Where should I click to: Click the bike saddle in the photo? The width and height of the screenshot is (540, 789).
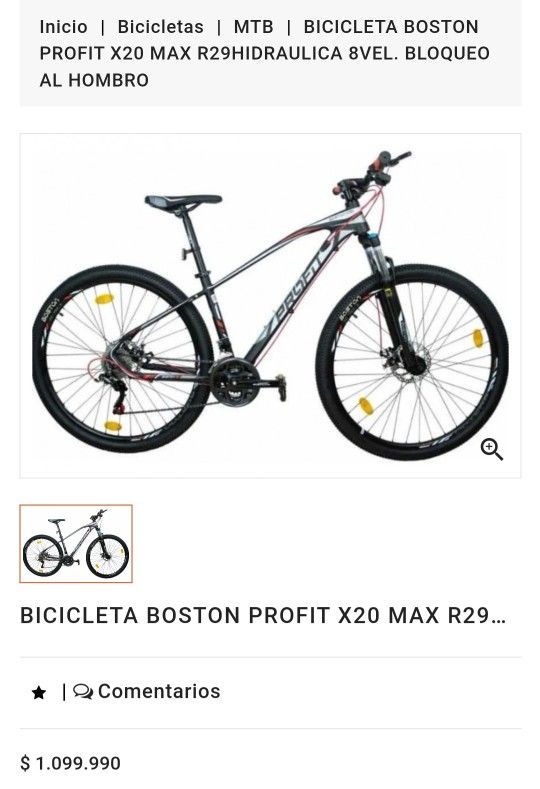tap(183, 202)
